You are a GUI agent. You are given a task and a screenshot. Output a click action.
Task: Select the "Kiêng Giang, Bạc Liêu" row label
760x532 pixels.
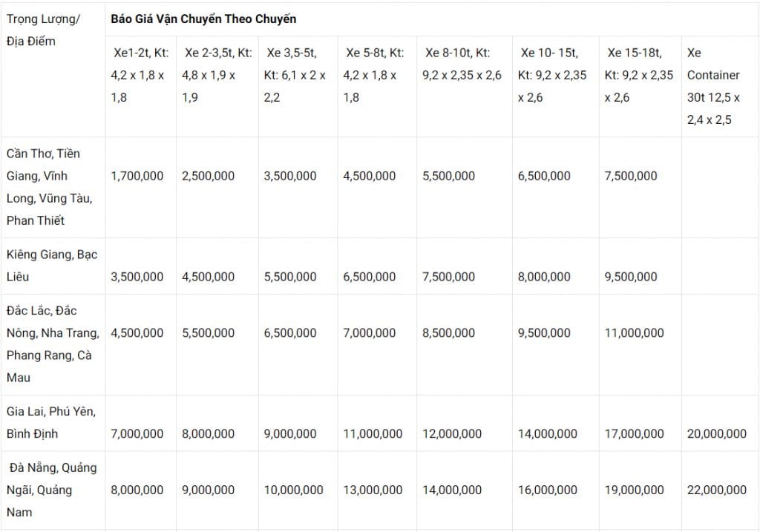(52, 266)
